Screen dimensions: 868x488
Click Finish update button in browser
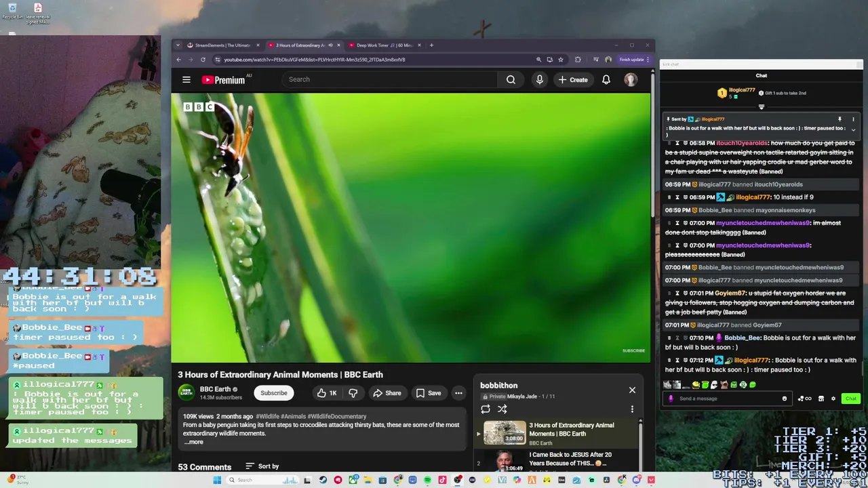point(634,60)
